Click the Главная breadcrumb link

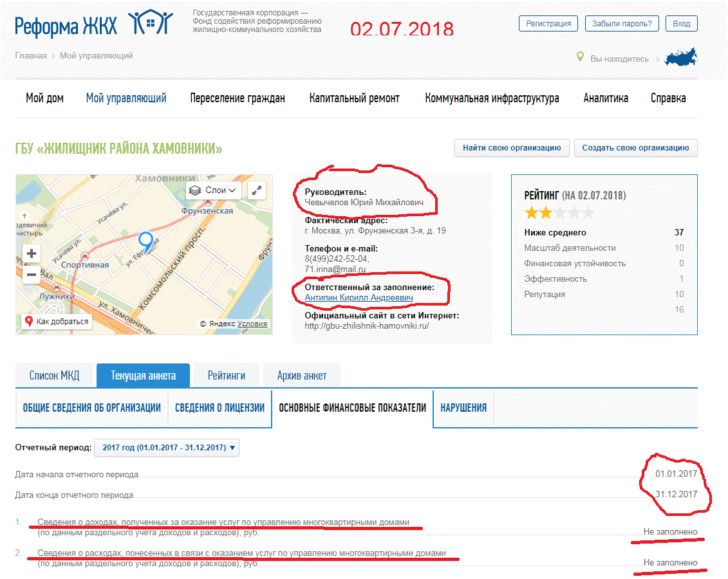[31, 56]
